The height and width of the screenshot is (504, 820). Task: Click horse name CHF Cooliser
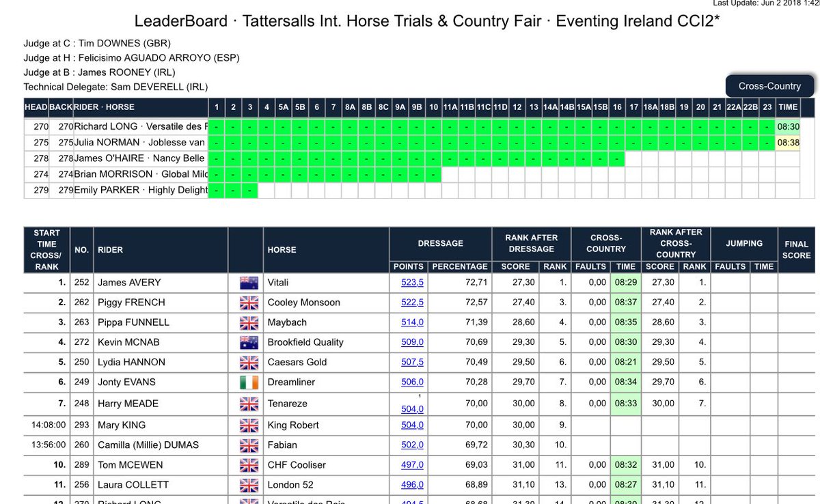click(x=297, y=464)
